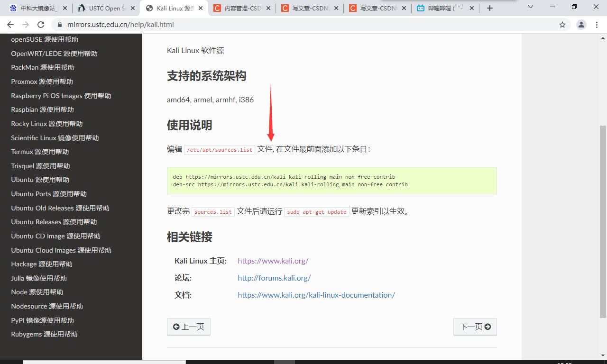Close the 内容管理-CSDN tab
This screenshot has width=607, height=364.
point(267,8)
